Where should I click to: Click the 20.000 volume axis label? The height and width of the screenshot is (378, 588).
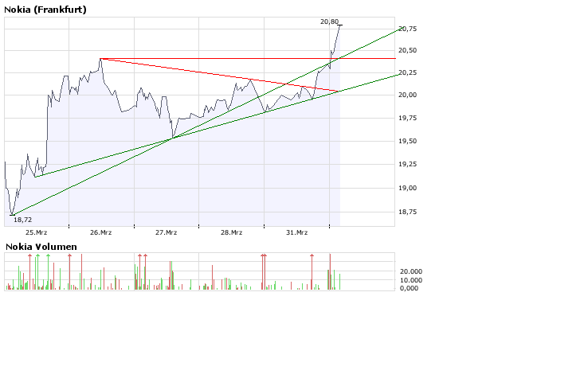point(411,271)
